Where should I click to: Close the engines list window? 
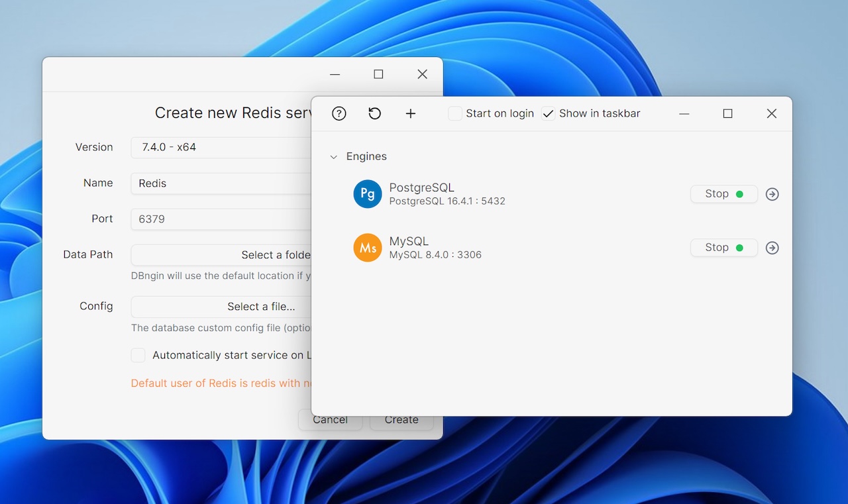[x=771, y=113]
